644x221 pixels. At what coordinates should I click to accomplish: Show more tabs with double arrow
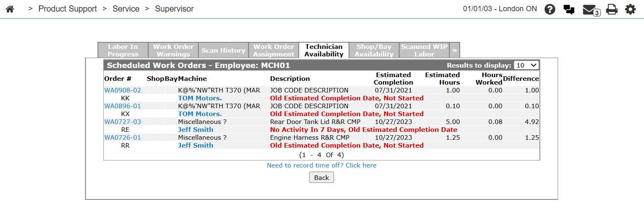click(x=455, y=50)
